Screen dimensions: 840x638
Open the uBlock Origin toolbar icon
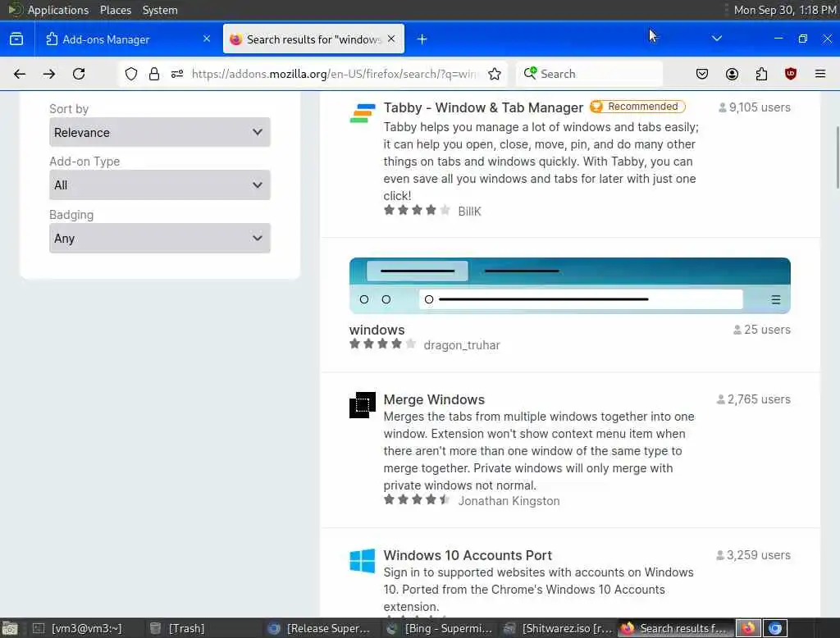pos(791,74)
